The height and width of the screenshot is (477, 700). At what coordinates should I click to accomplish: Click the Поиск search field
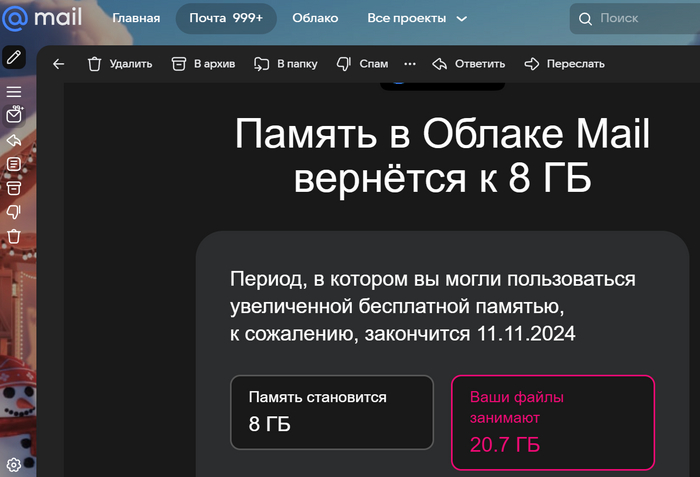point(635,18)
